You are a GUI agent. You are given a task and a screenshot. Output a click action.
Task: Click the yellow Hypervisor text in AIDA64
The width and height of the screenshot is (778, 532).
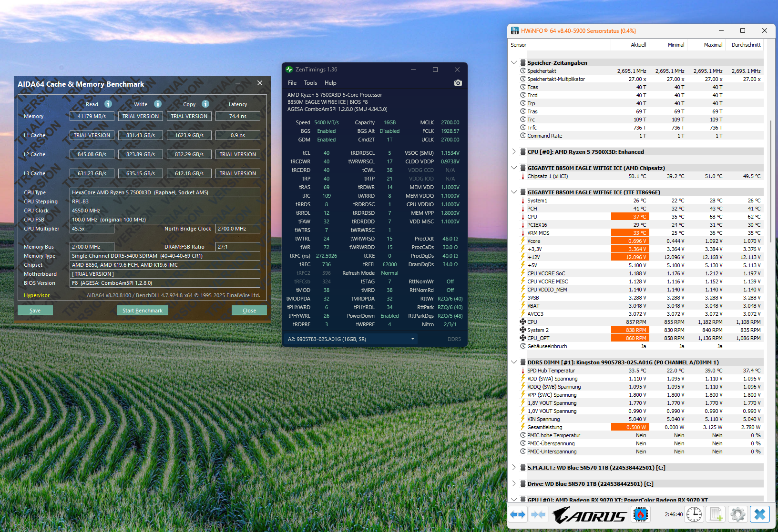[37, 295]
